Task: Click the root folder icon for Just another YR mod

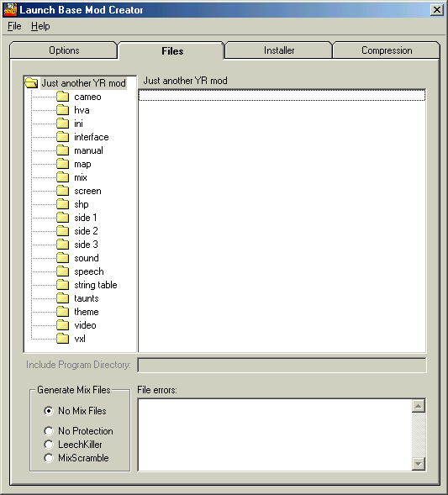Action: [32, 83]
